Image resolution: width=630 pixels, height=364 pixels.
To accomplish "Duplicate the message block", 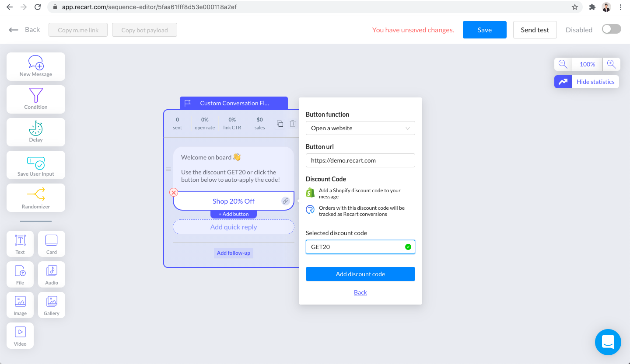I will click(x=280, y=124).
